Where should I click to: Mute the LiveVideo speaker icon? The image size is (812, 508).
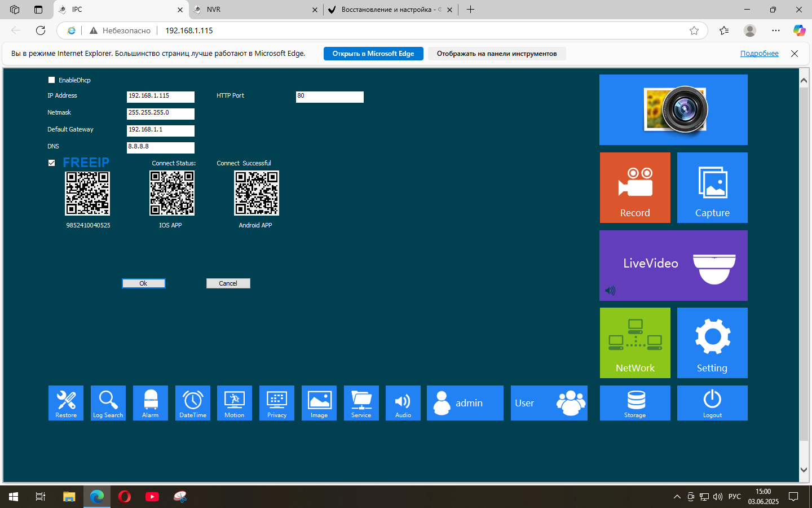(610, 291)
